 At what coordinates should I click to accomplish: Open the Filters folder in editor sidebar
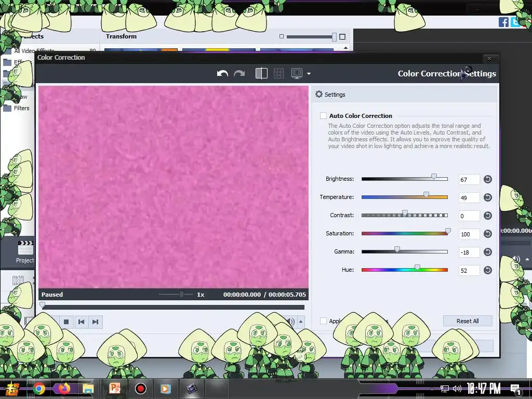pyautogui.click(x=21, y=108)
